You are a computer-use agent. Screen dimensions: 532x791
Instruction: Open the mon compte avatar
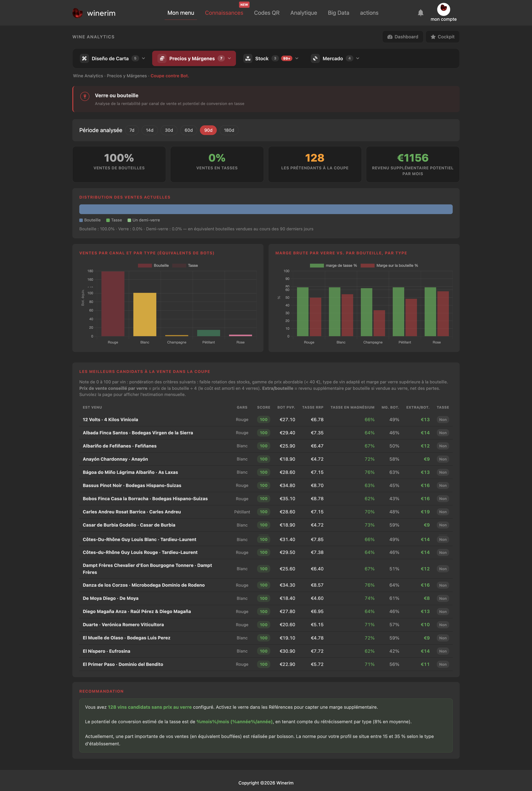click(443, 9)
